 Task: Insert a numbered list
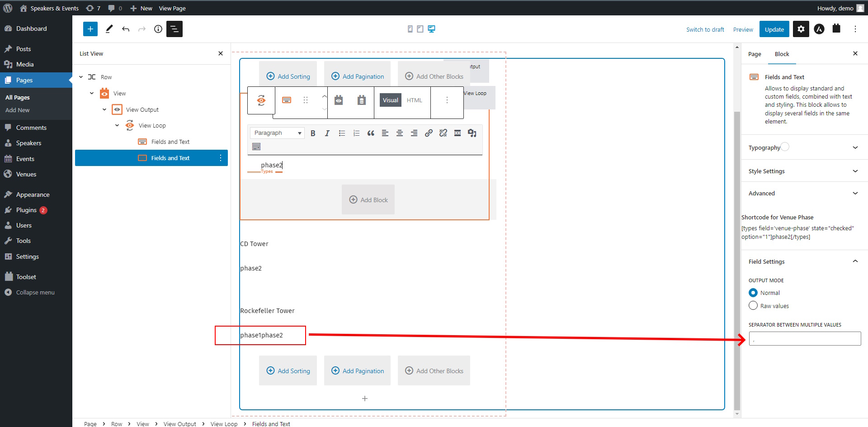point(356,133)
